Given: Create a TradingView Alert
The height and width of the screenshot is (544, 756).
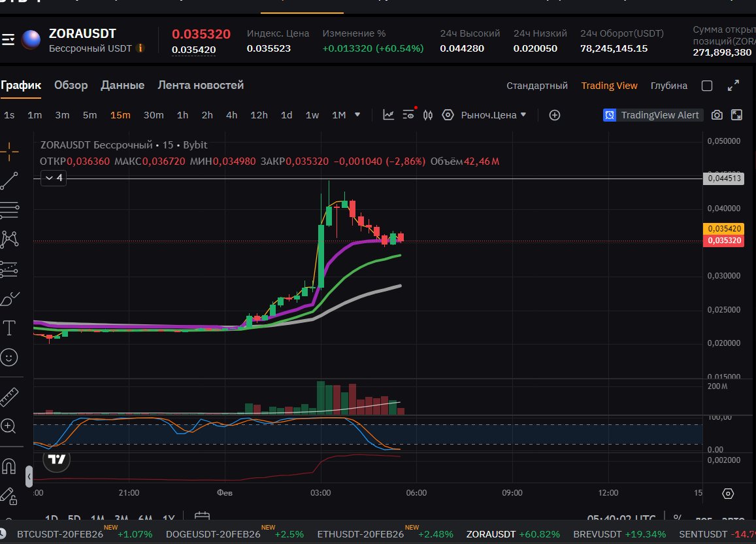Looking at the screenshot, I should click(653, 115).
